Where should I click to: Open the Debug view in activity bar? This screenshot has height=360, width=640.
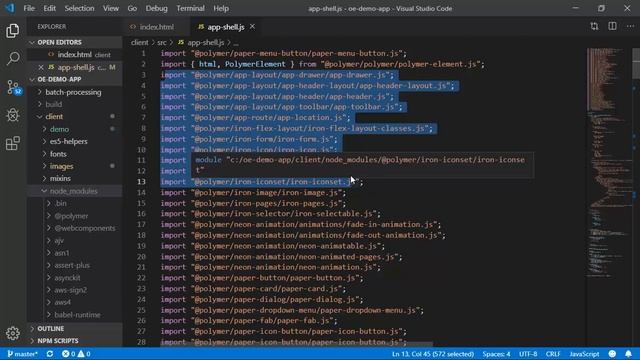point(13,115)
